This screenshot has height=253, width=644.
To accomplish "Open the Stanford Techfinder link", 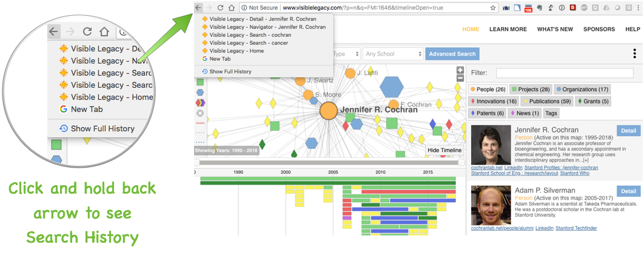I will [577, 228].
